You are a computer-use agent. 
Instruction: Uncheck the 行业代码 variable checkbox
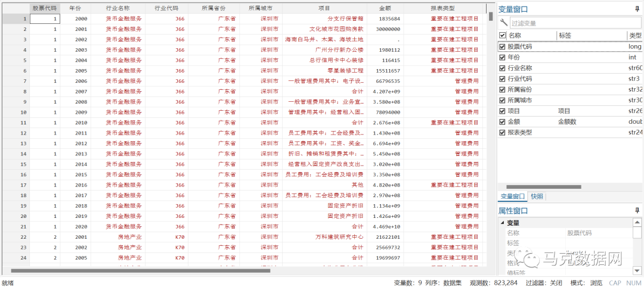pos(502,79)
